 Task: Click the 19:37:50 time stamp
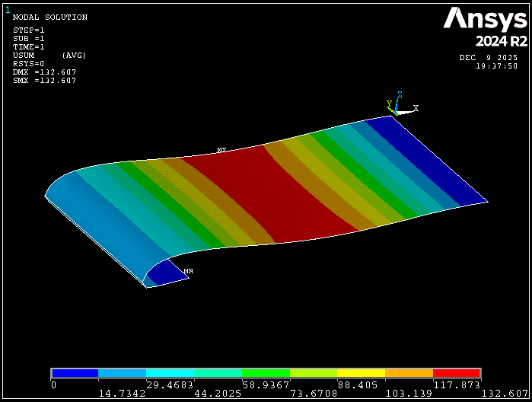point(497,66)
